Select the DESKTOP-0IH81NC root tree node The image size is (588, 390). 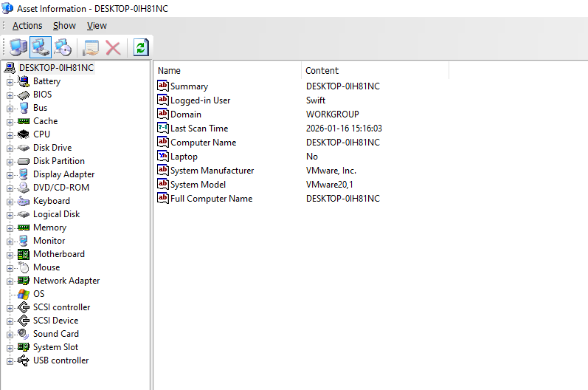pyautogui.click(x=56, y=67)
